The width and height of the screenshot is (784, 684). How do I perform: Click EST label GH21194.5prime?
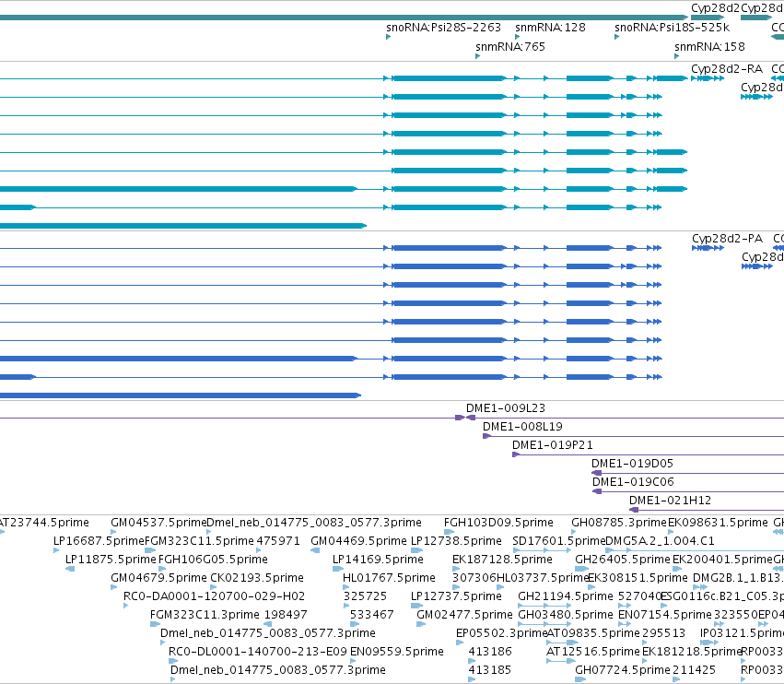coord(566,597)
